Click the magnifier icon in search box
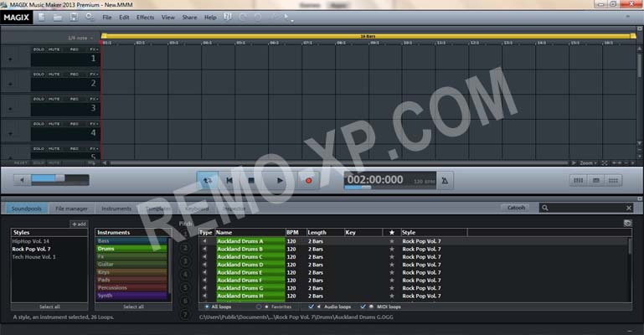The image size is (644, 335). 545,208
